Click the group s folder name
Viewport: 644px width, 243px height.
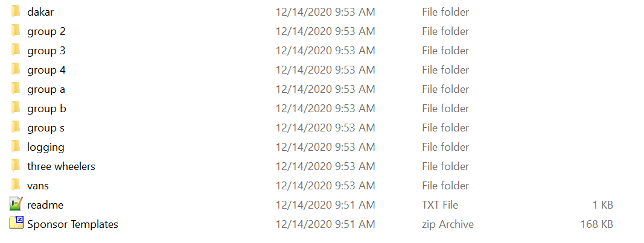[x=46, y=128]
